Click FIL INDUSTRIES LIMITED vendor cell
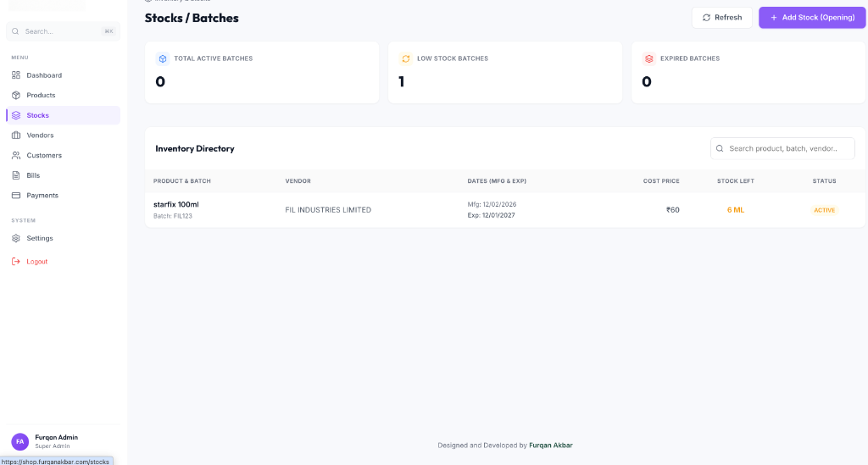 click(x=328, y=210)
